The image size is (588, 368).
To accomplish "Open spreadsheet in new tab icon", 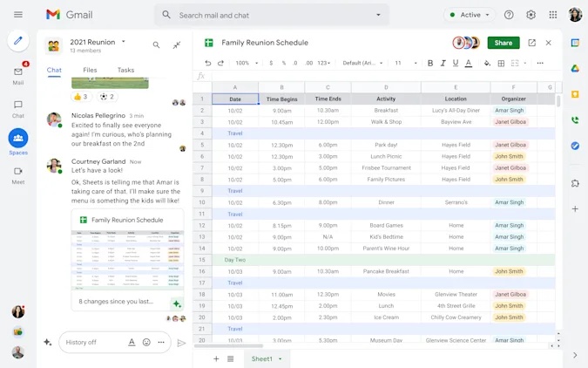I will click(531, 43).
